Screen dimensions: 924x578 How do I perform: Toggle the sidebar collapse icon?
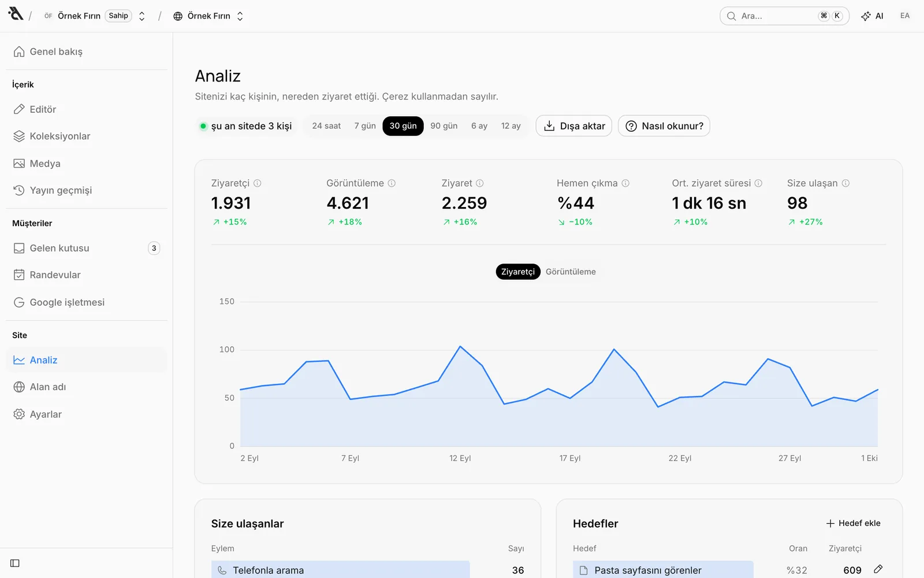click(15, 563)
